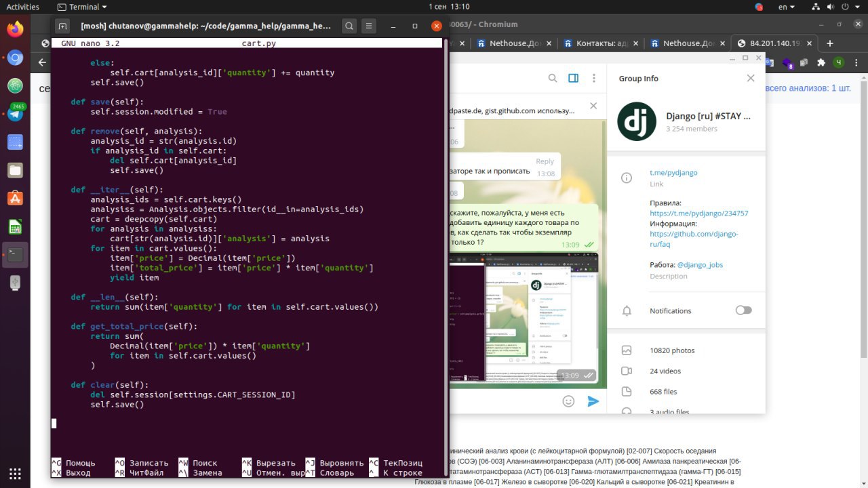Expand the system menu arrow at top right

tap(857, 7)
